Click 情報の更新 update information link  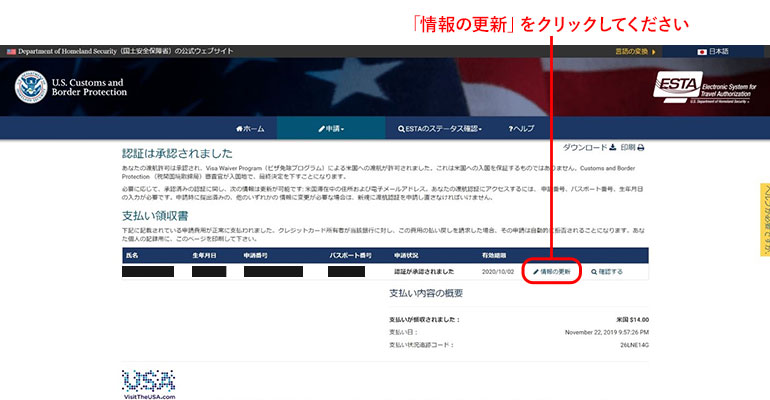click(x=551, y=271)
